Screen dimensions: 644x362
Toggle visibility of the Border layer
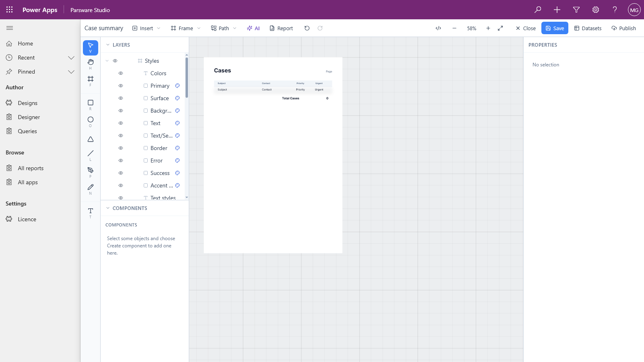(x=121, y=148)
